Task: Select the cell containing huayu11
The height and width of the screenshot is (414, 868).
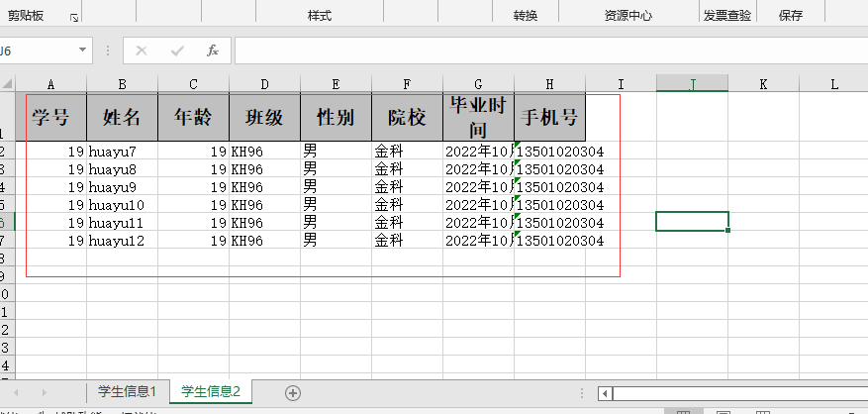Action: [x=123, y=222]
